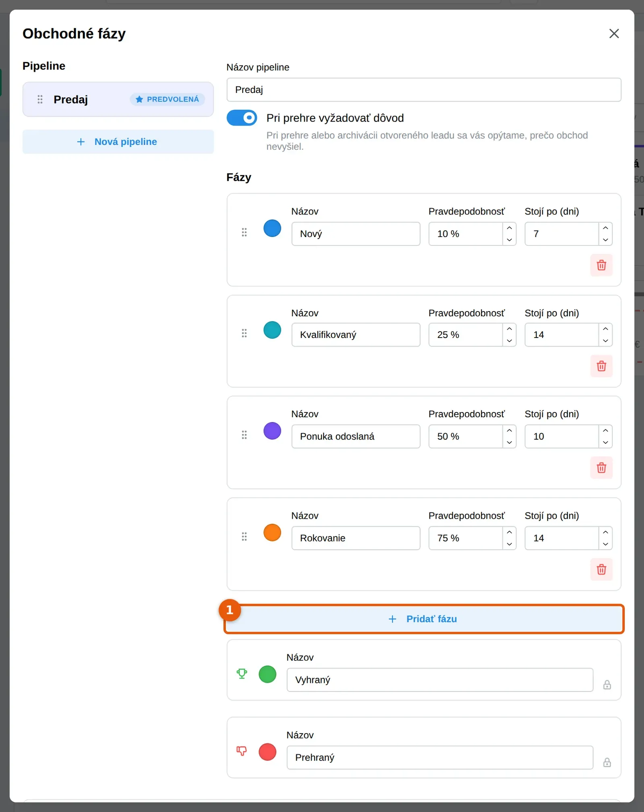
Task: Increase Rokovanie stale days with up arrow
Action: click(x=605, y=532)
